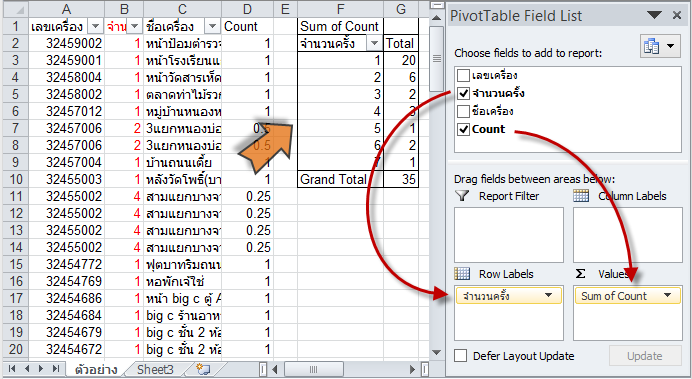Click horizontal scrollbar left arrow
This screenshot has height=379, width=692.
point(275,369)
